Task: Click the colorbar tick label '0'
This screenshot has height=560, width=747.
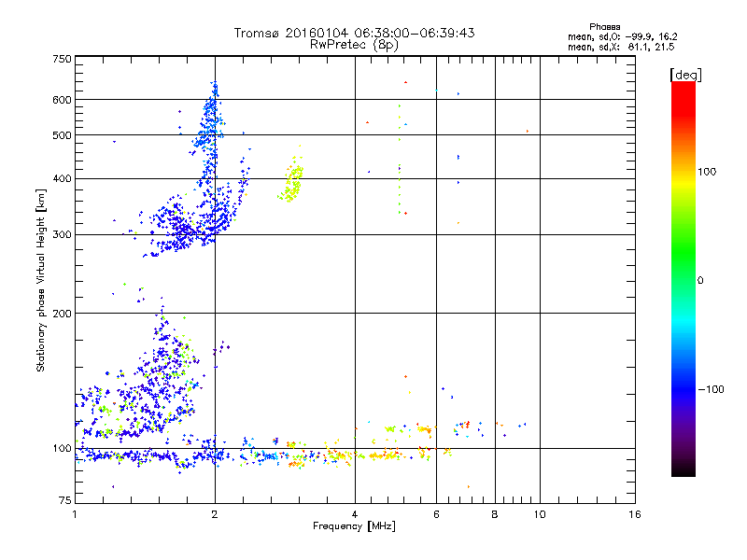Action: click(700, 281)
